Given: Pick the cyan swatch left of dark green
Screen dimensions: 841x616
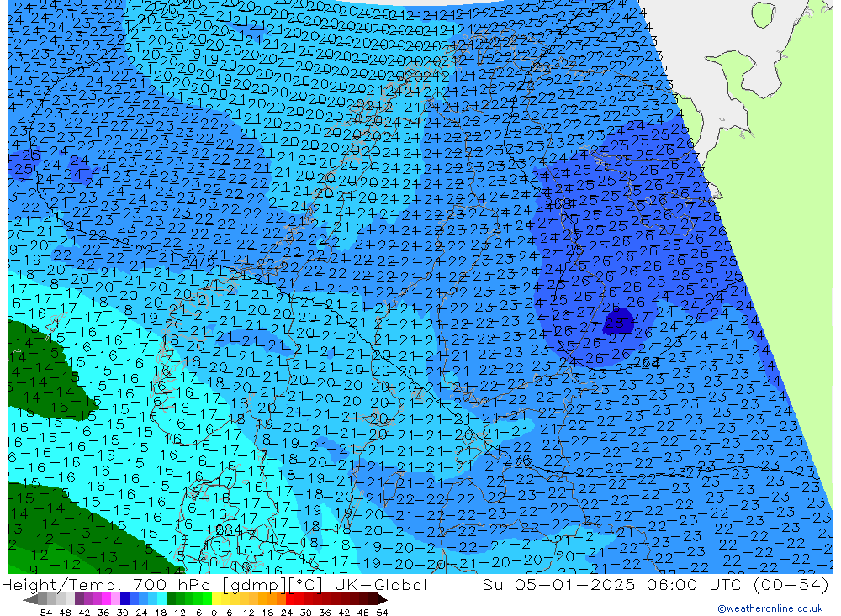Looking at the screenshot, I should coord(161,599).
